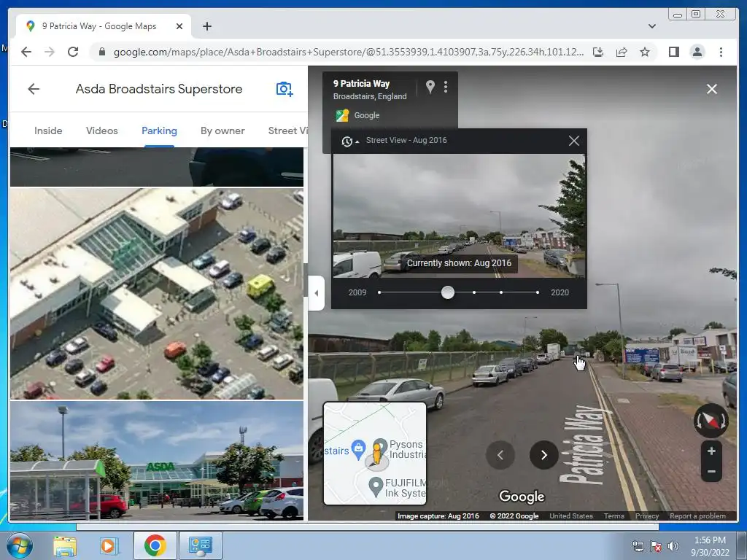Click the Pysons Industrial pin on mini map

pyautogui.click(x=381, y=445)
